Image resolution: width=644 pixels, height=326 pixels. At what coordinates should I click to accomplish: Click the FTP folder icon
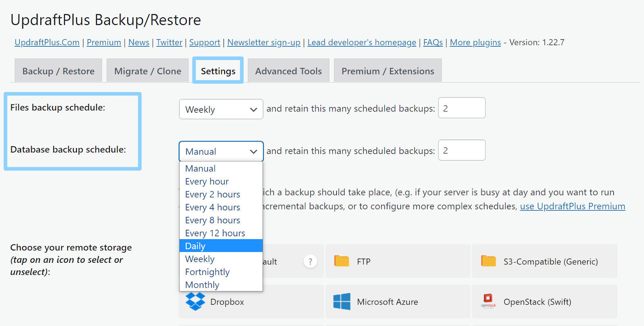click(342, 261)
